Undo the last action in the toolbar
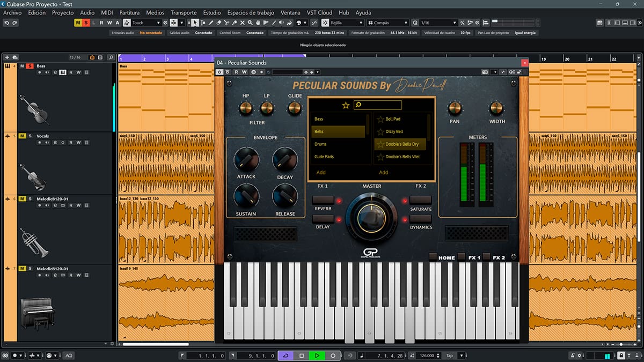This screenshot has height=362, width=644. (x=6, y=23)
